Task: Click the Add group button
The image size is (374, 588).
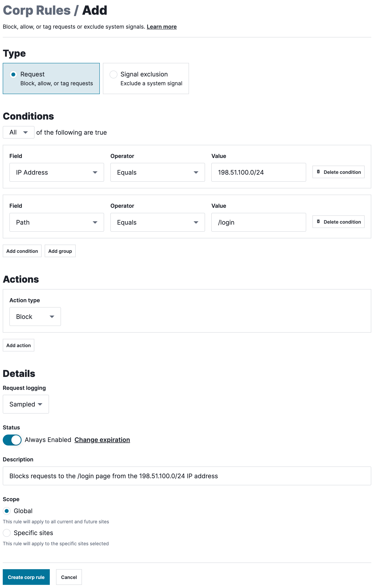Action: click(60, 251)
